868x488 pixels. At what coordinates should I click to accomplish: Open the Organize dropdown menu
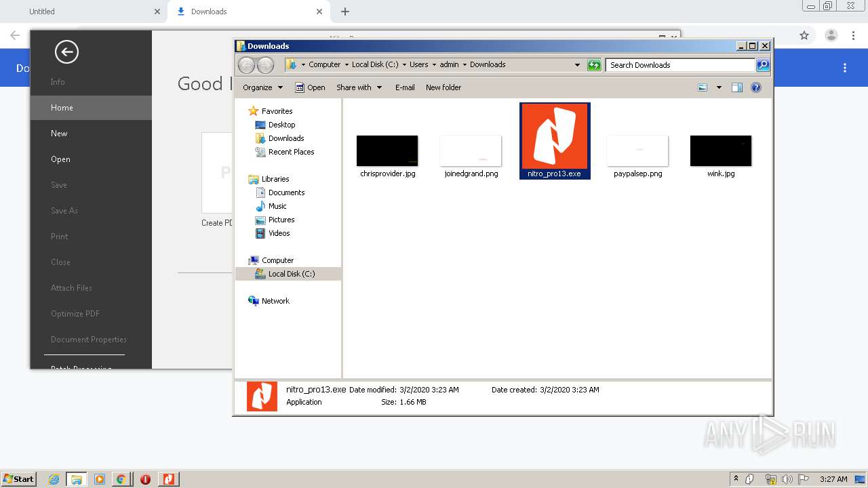262,87
